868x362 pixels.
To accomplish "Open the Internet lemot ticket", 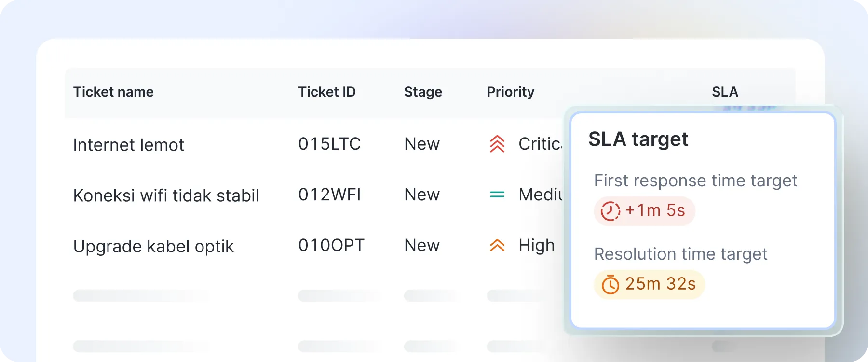I will tap(129, 145).
